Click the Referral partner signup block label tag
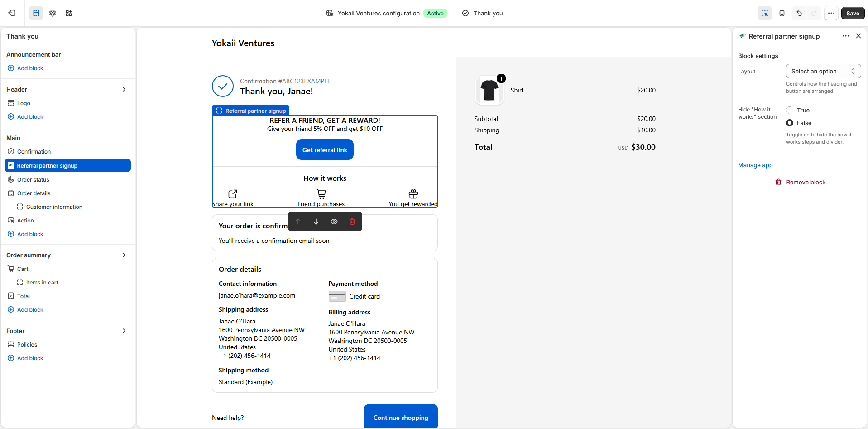Screen dimensions: 868x429 tap(251, 111)
